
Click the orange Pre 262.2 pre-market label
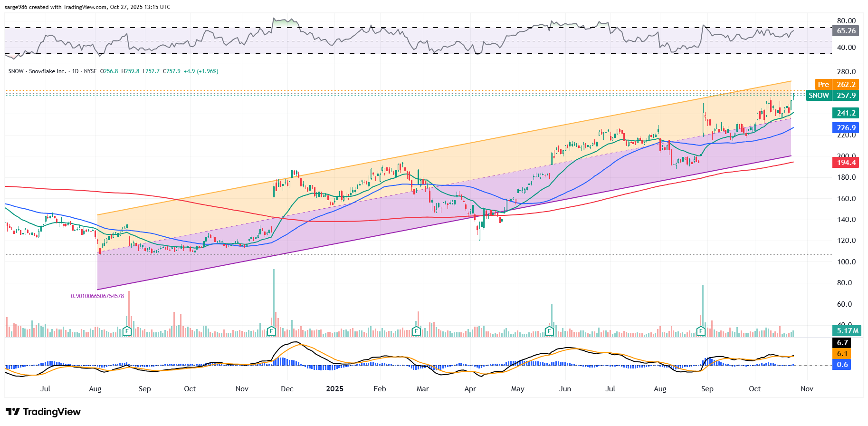(836, 85)
